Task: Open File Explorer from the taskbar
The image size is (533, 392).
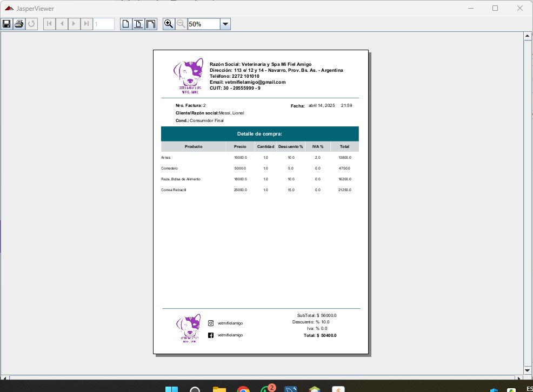Action: [219, 389]
